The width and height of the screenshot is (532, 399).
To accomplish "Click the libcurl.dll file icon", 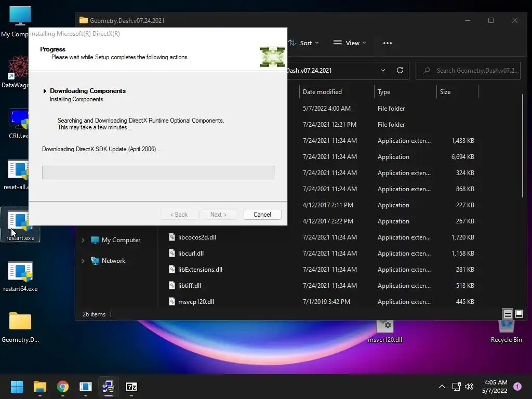I will coord(172,253).
